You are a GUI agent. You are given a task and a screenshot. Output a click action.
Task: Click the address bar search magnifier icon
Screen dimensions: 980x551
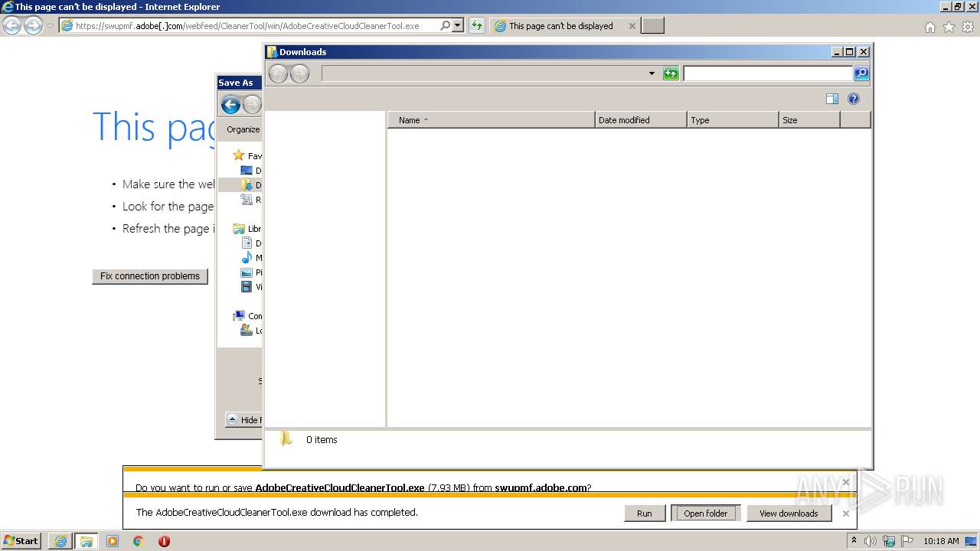pos(446,25)
